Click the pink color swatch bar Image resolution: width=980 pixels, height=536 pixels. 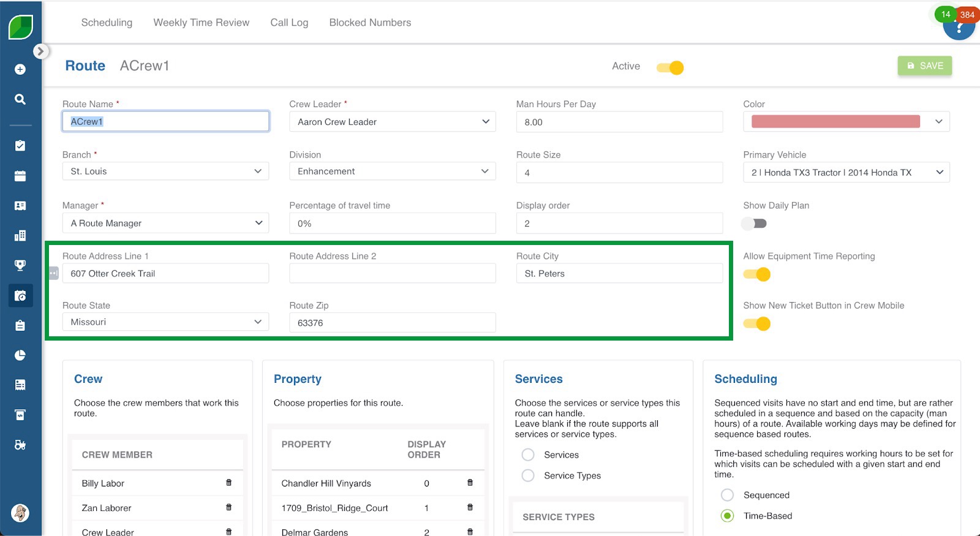click(x=835, y=121)
